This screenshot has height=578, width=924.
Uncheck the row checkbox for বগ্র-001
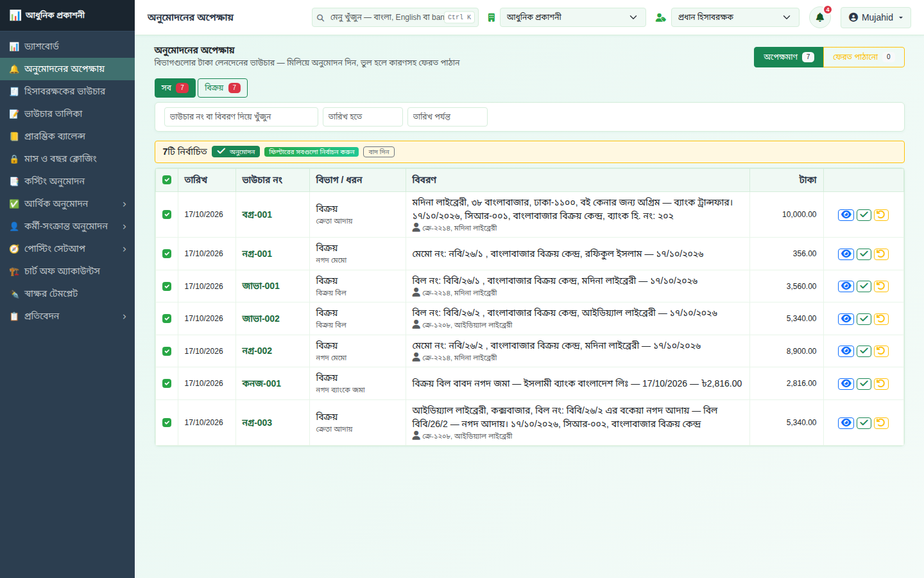pyautogui.click(x=167, y=215)
